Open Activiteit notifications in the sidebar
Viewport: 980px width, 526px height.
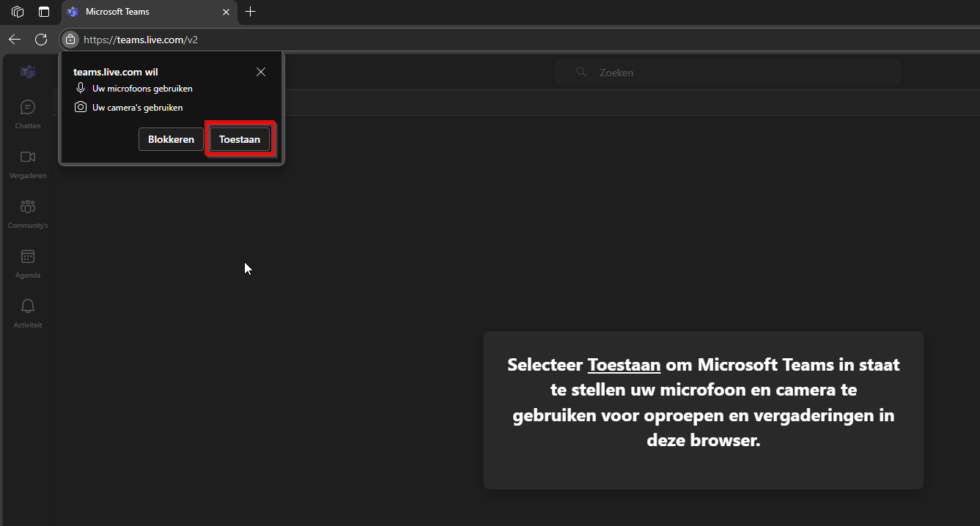tap(28, 314)
